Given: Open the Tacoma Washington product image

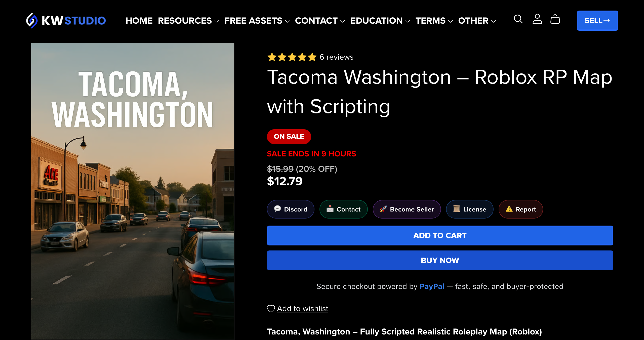Looking at the screenshot, I should point(133,191).
